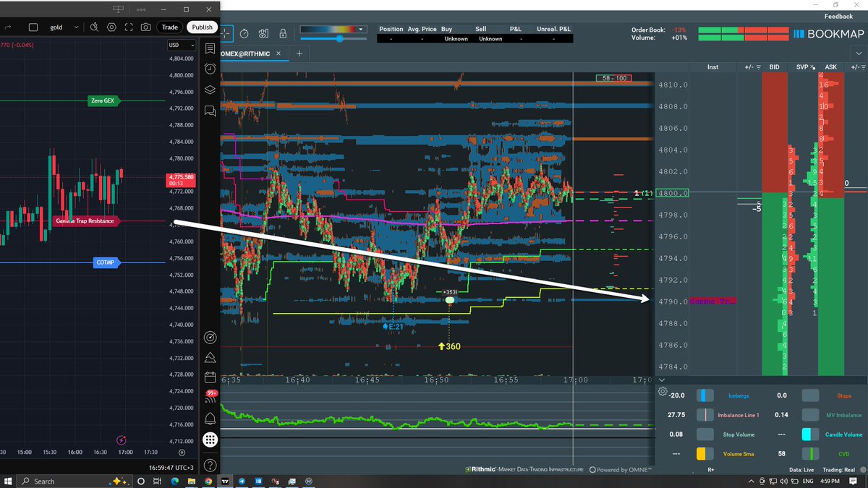Click the layout square icon in TradingView toolbar
The image size is (868, 488).
33,27
